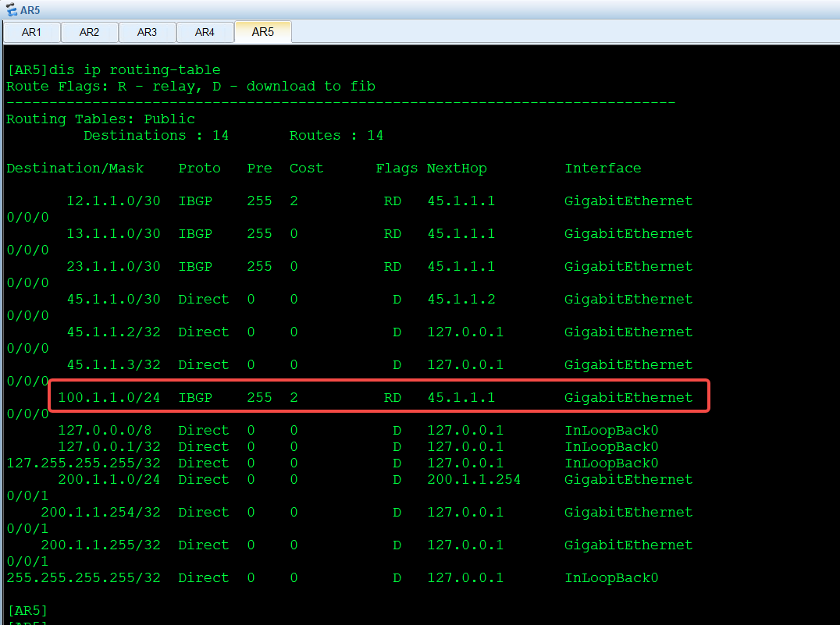Switch to the AR1 tab
The image size is (840, 625).
pos(31,32)
